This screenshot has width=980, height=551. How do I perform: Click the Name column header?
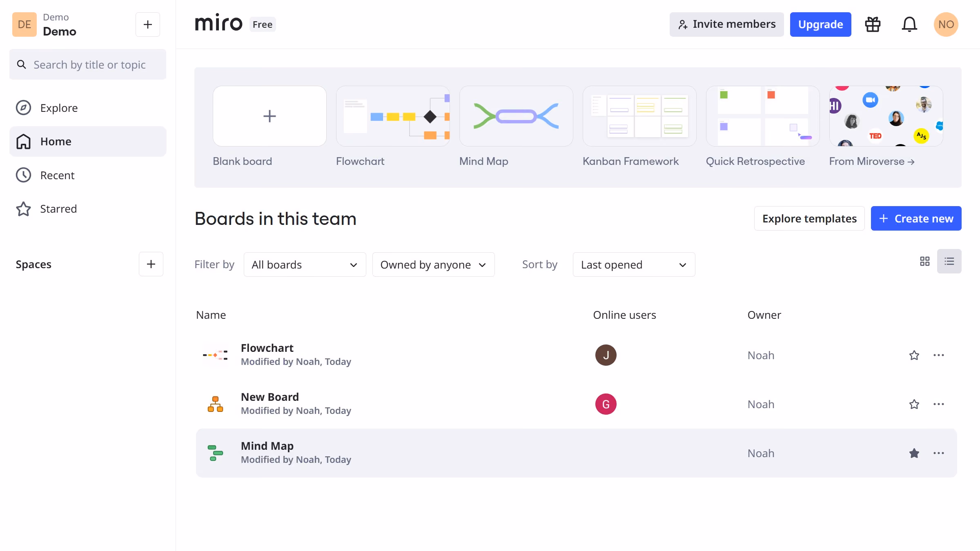[x=211, y=315]
